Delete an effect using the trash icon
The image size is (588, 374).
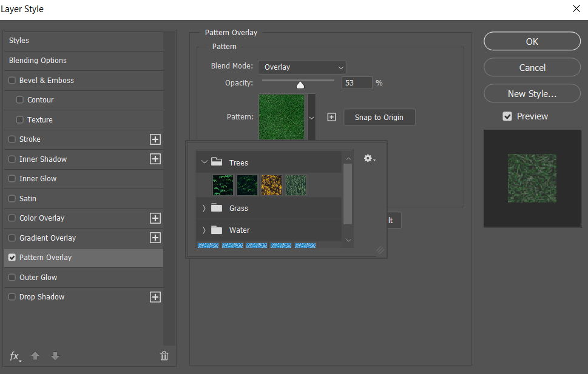coord(164,356)
